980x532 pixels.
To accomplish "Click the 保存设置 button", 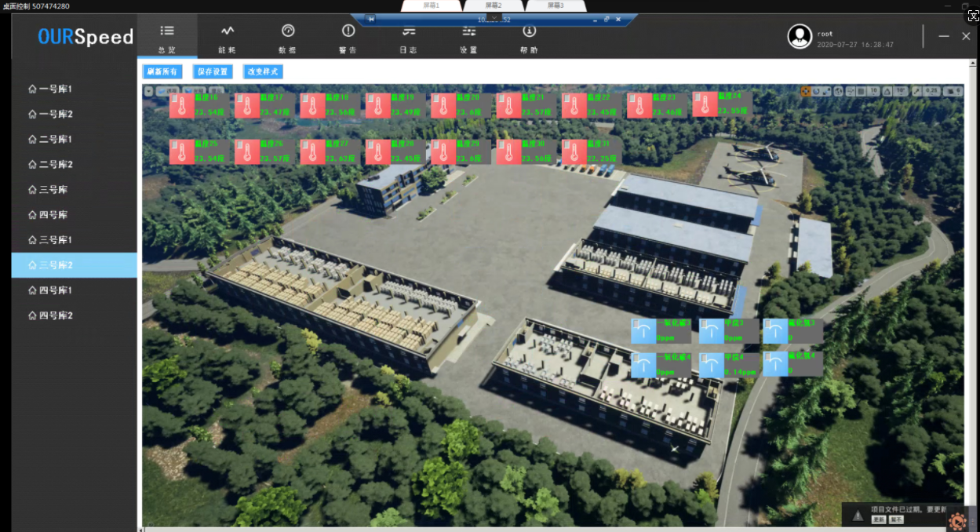I will pyautogui.click(x=213, y=71).
